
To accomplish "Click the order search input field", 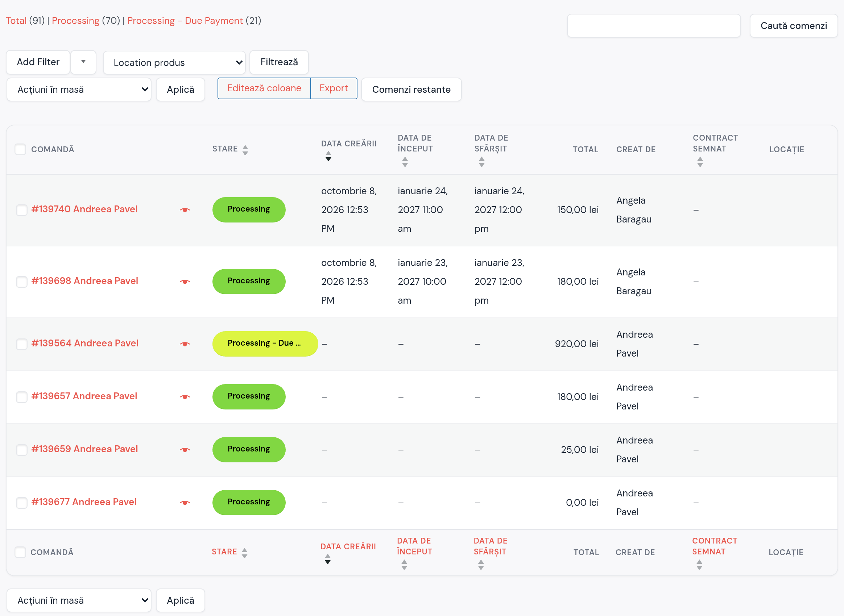I will point(654,26).
